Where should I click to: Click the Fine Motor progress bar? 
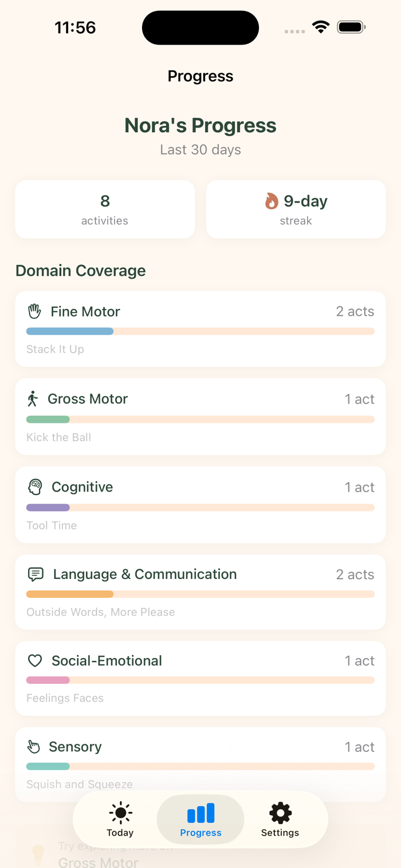click(200, 331)
